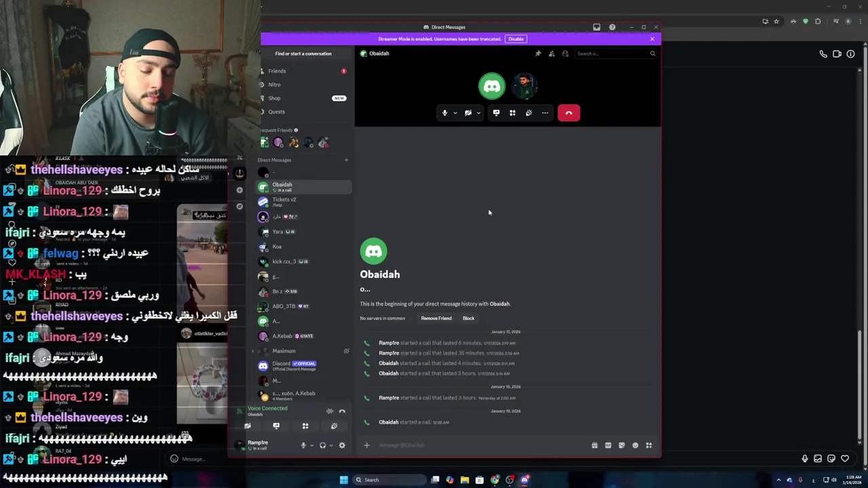Block Obaidah with the Block button
Image resolution: width=868 pixels, height=488 pixels.
(x=469, y=319)
